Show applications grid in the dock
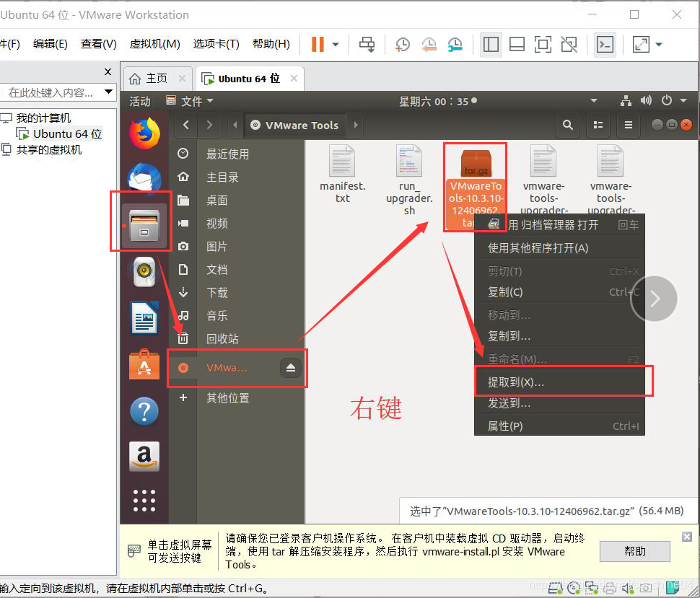The height and width of the screenshot is (598, 700). (144, 501)
